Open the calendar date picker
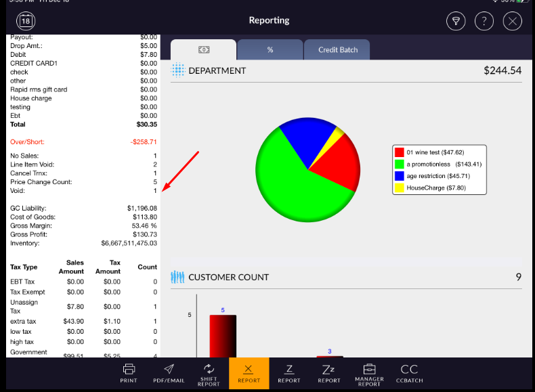Screen dimensions: 535x392 [26, 21]
